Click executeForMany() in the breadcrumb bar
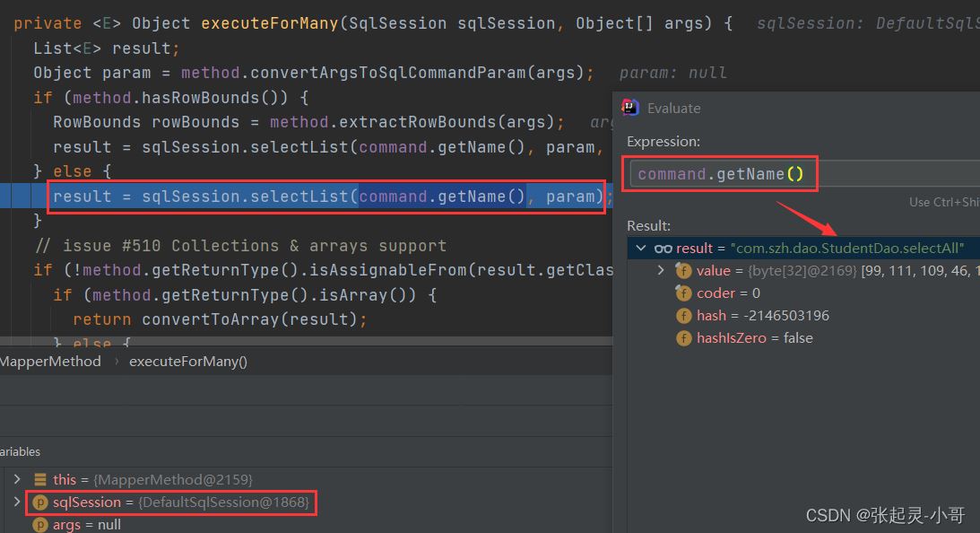 [188, 361]
